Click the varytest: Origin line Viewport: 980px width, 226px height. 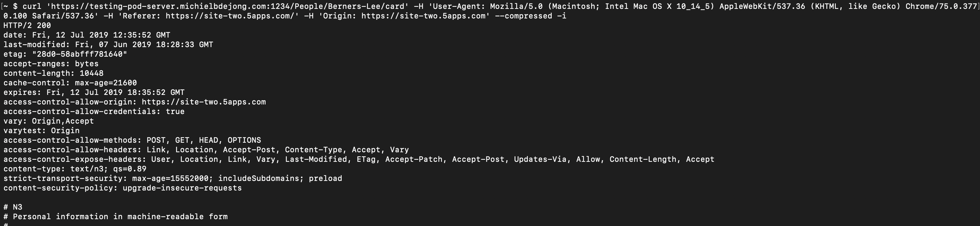(x=42, y=130)
